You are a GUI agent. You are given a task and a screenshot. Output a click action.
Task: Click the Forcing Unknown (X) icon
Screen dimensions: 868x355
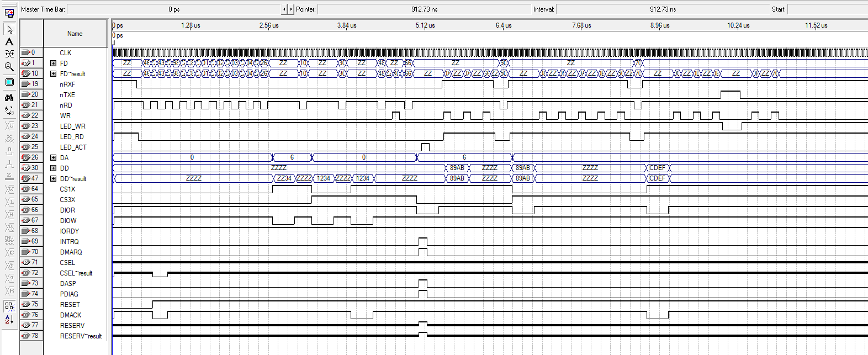(9, 138)
